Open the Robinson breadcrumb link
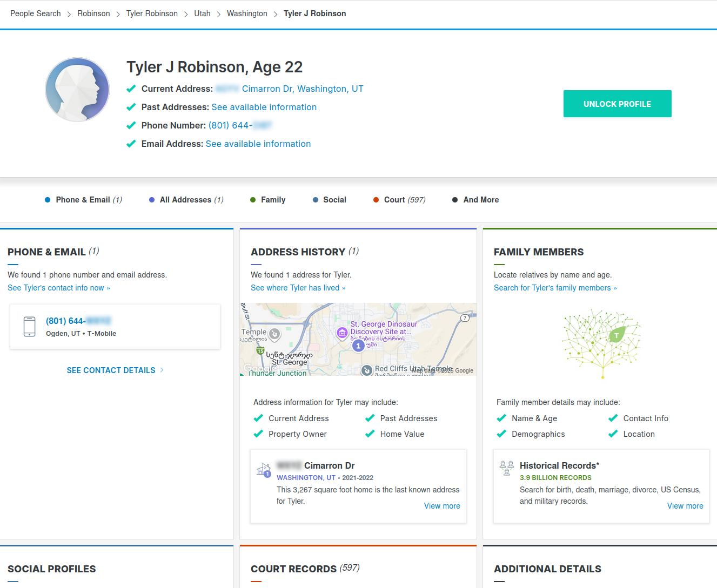717x588 pixels. tap(93, 13)
